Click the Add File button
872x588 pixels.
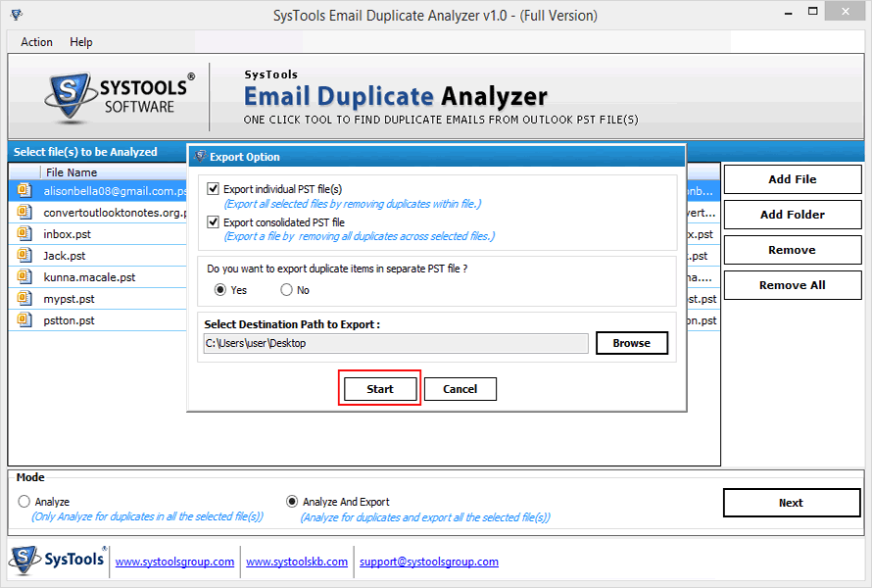[x=793, y=179]
